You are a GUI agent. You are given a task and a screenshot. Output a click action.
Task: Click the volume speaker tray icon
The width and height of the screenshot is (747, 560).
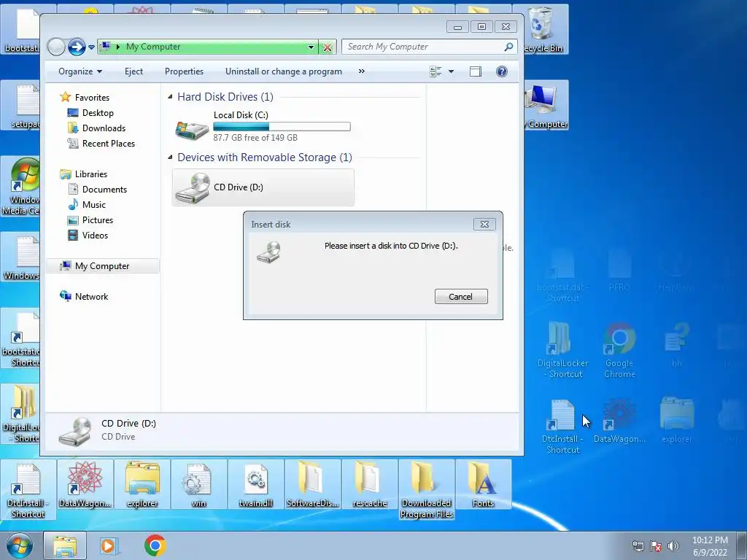pos(673,546)
